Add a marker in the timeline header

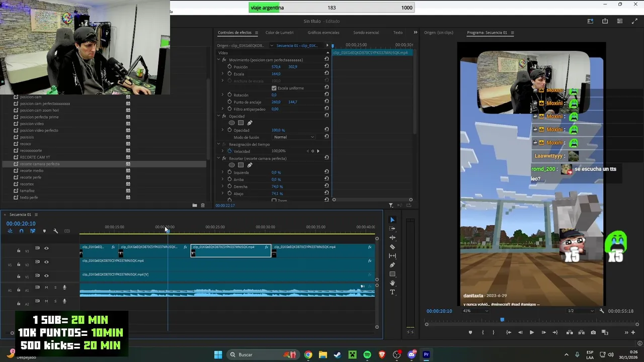coord(44,231)
